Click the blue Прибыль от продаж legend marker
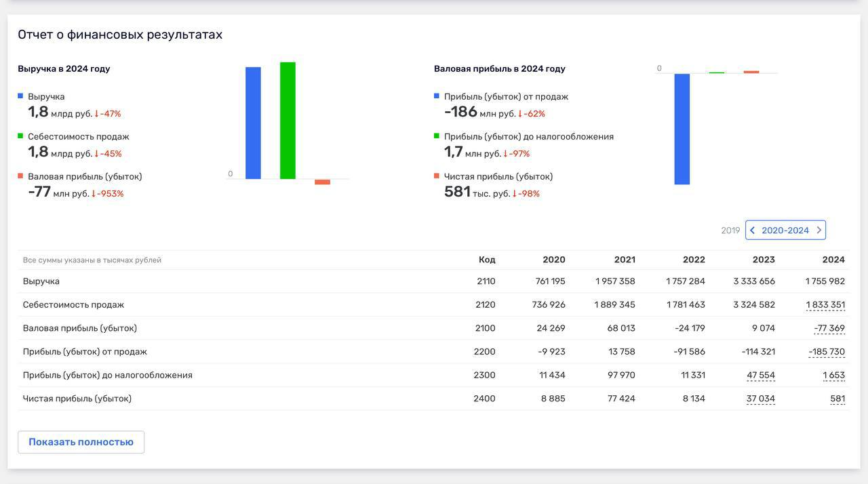 click(437, 96)
